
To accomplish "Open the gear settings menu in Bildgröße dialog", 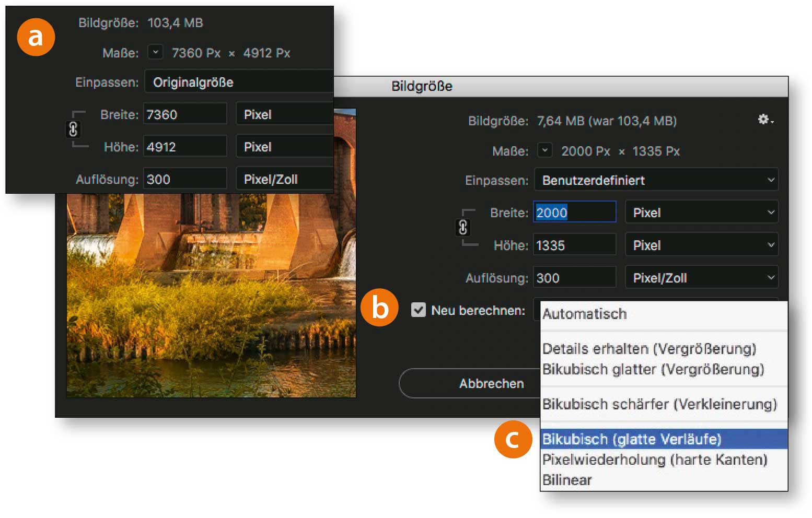I will (x=765, y=120).
